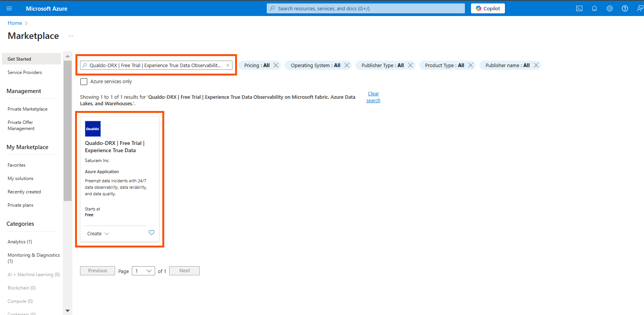644x315 pixels.
Task: Open Private Offer Management
Action: click(21, 125)
